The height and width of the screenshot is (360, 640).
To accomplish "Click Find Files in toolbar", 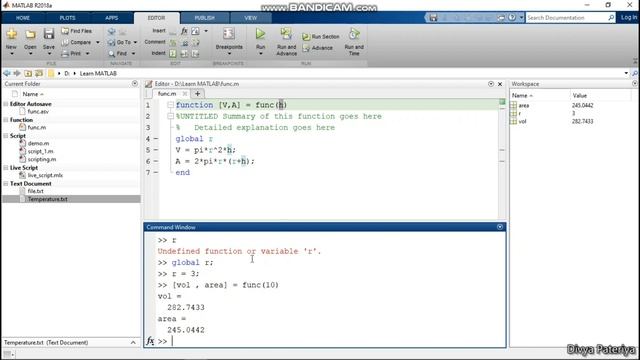I will [77, 31].
